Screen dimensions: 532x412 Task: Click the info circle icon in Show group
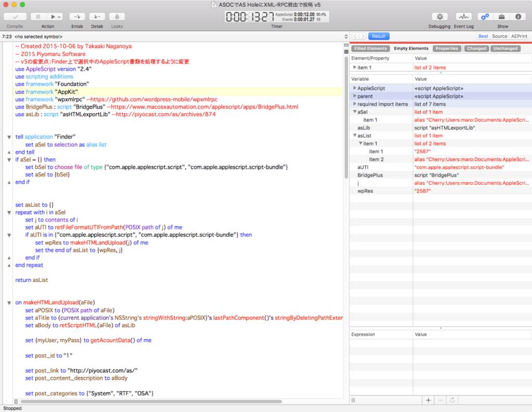[518, 17]
